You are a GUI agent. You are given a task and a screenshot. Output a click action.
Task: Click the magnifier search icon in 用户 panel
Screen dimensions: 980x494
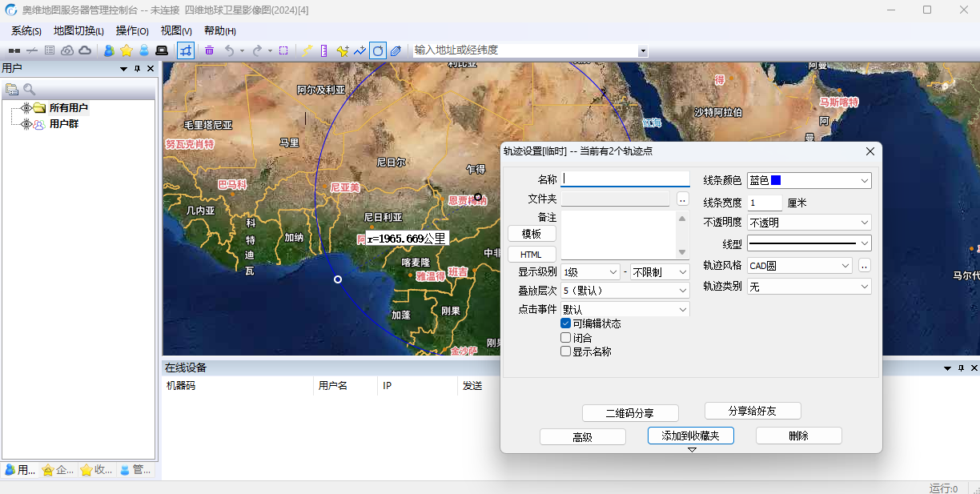click(x=30, y=90)
